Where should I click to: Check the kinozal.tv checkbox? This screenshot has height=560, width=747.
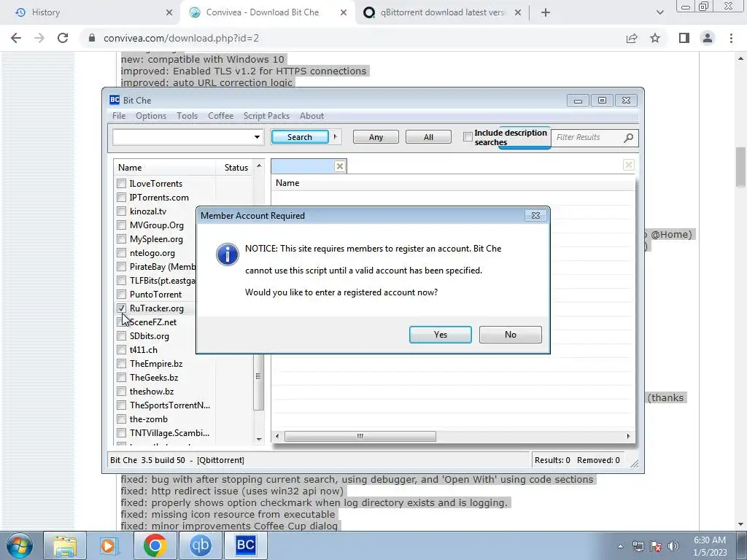(x=122, y=211)
